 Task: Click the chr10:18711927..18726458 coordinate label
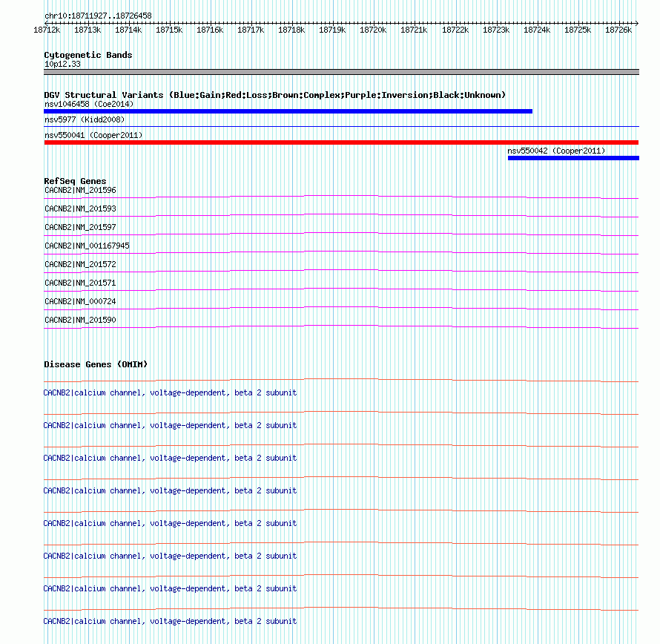[x=98, y=16]
